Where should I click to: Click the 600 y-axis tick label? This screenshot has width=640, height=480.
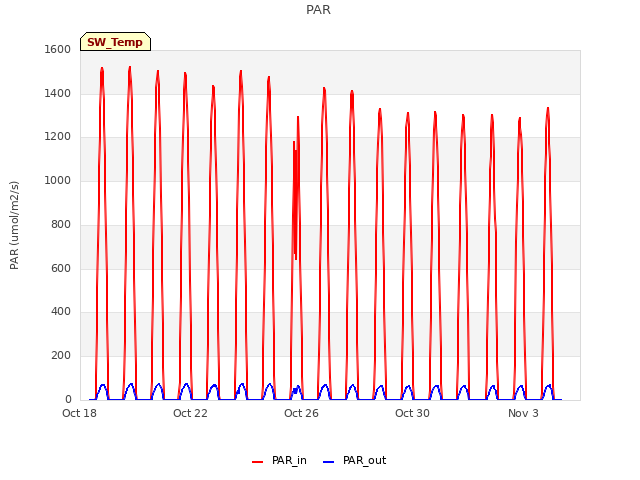point(61,268)
